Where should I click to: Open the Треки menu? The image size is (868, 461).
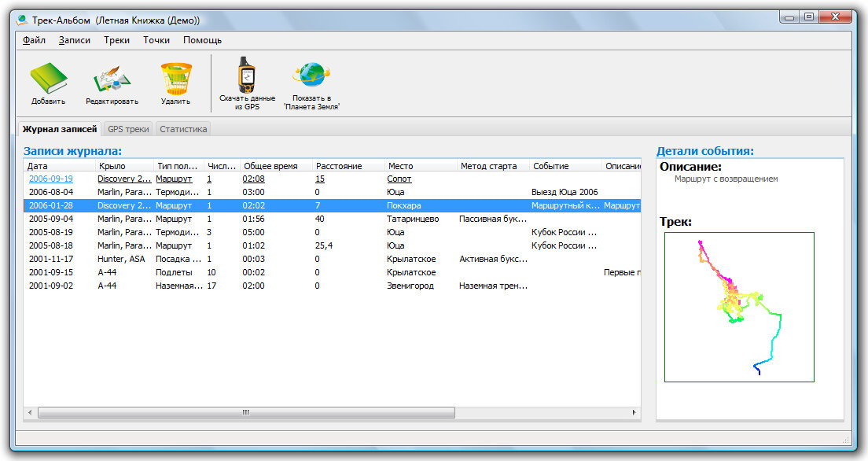coord(116,40)
